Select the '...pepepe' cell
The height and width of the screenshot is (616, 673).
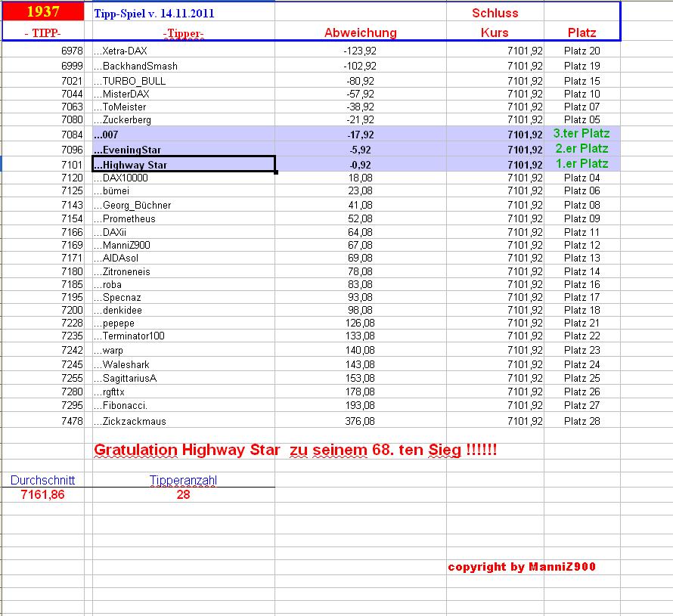184,323
